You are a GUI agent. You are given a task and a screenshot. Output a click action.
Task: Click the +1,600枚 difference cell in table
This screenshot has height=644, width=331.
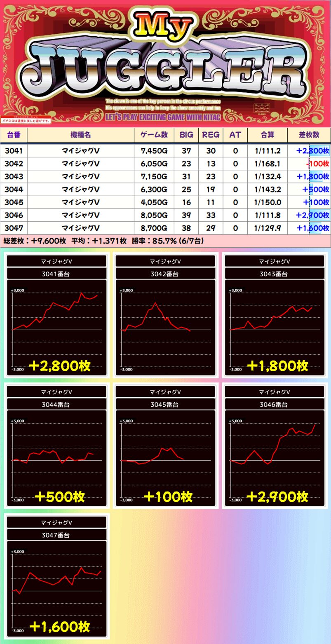click(309, 228)
